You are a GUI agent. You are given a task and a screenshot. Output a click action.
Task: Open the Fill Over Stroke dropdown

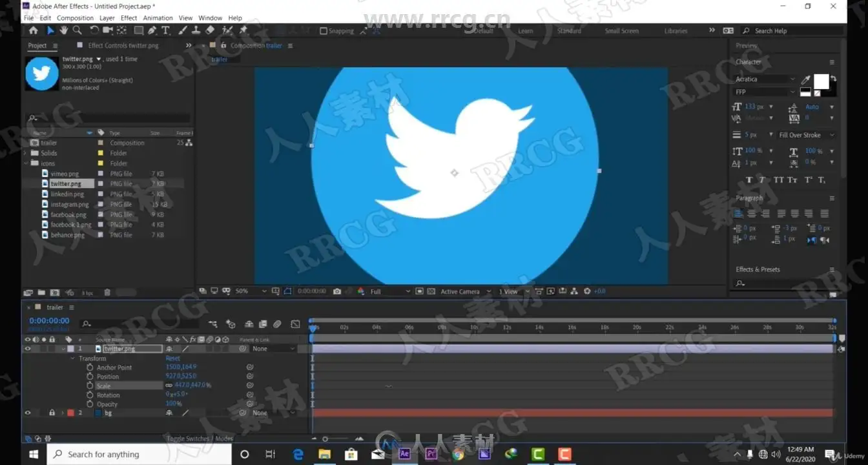pyautogui.click(x=807, y=135)
